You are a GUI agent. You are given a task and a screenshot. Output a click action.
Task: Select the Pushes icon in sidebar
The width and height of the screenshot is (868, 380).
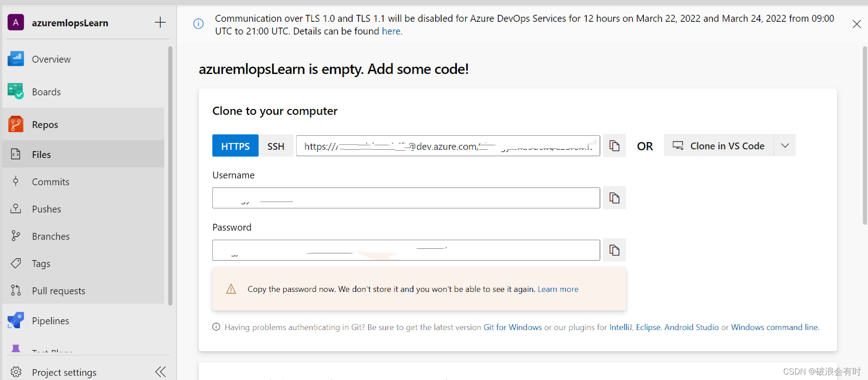[x=16, y=209]
